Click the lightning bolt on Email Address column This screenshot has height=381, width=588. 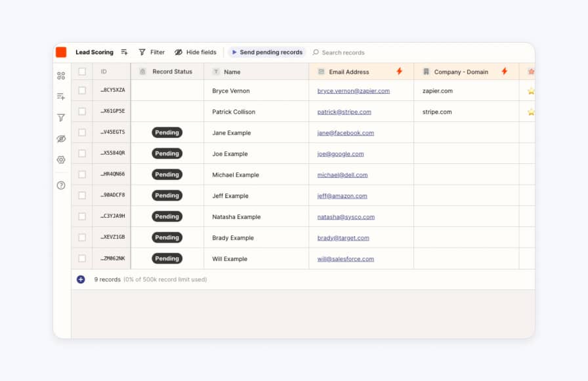pos(399,71)
